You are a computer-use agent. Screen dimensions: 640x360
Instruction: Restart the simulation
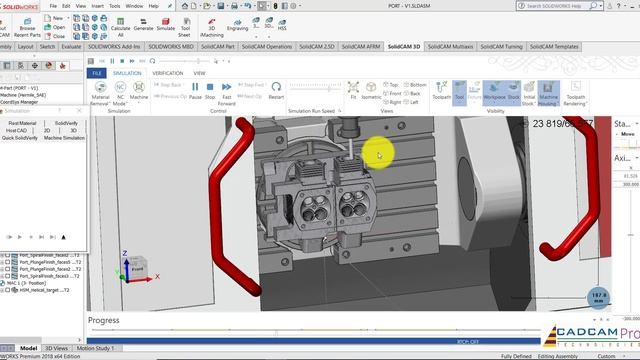pyautogui.click(x=276, y=90)
